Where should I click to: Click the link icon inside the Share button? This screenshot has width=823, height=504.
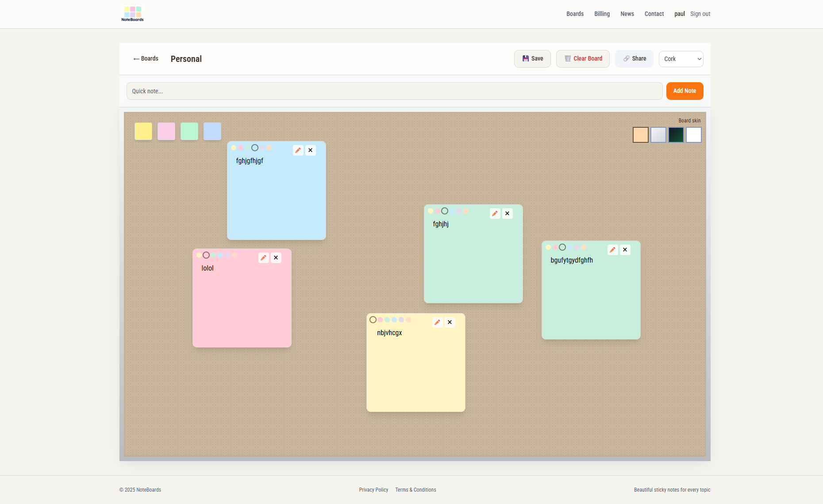(626, 58)
